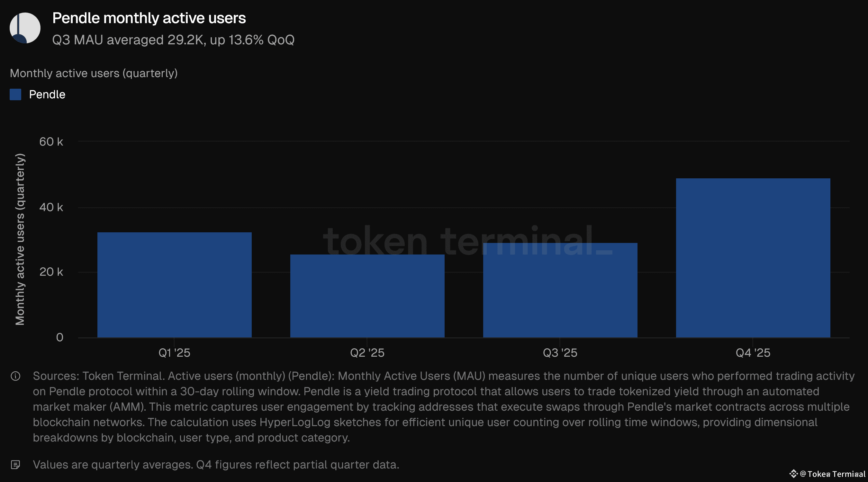Click the 40 k y-axis tick label
This screenshot has height=482, width=868.
click(x=51, y=207)
